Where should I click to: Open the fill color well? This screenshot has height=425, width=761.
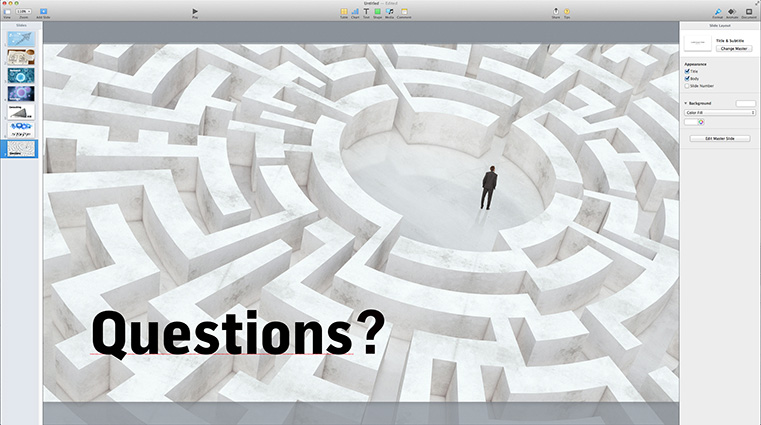pos(691,122)
